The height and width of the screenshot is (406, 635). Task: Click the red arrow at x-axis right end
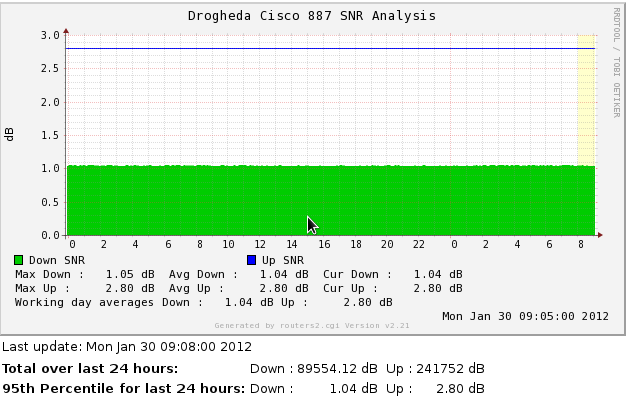(x=599, y=235)
